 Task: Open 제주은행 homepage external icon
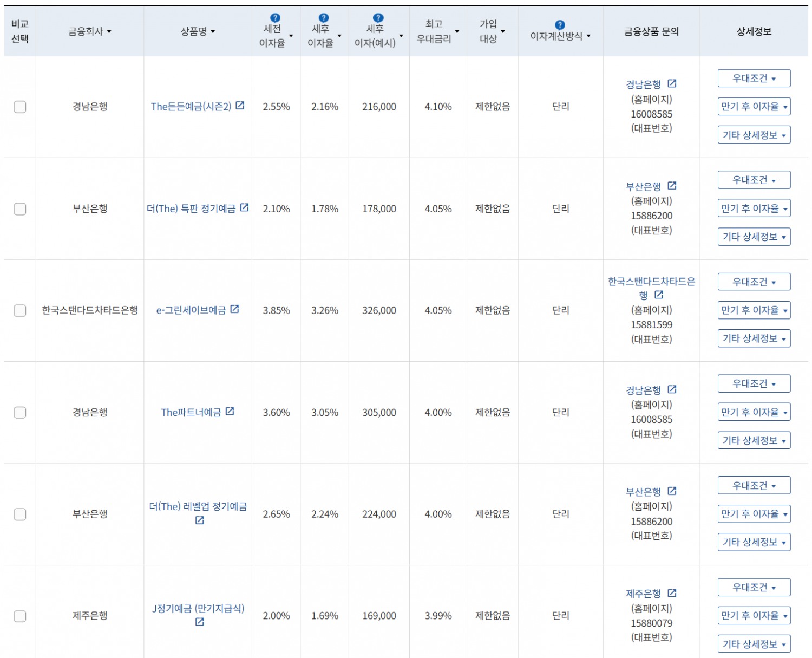[x=672, y=593]
